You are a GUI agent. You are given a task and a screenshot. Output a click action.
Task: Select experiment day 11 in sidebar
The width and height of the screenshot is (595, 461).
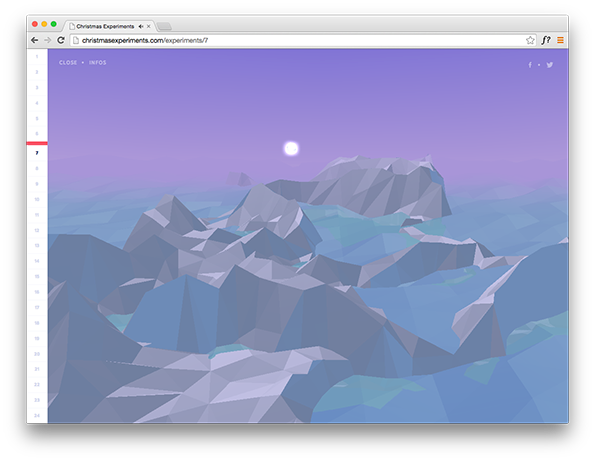[x=37, y=215]
